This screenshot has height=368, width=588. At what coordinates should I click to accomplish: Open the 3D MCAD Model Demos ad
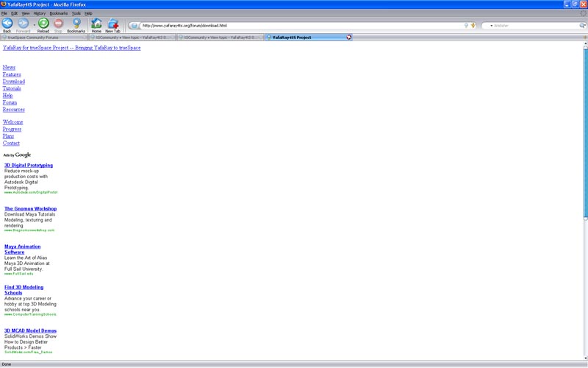[30, 330]
